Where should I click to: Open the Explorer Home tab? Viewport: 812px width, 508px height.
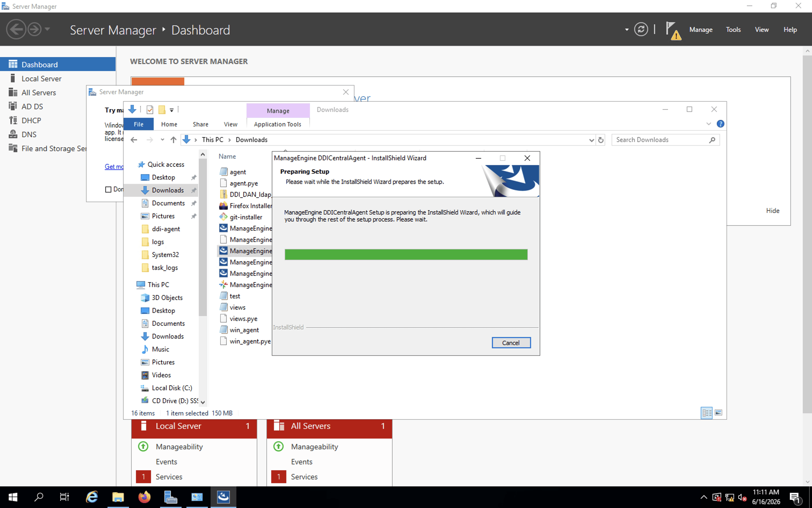coord(169,124)
